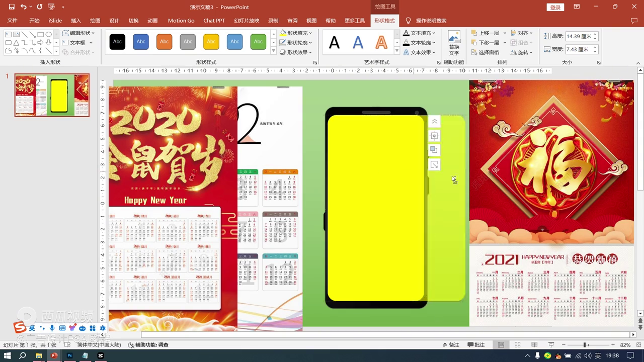This screenshot has height=362, width=644.
Task: Open the 形状效果 dropdown
Action: (296, 52)
